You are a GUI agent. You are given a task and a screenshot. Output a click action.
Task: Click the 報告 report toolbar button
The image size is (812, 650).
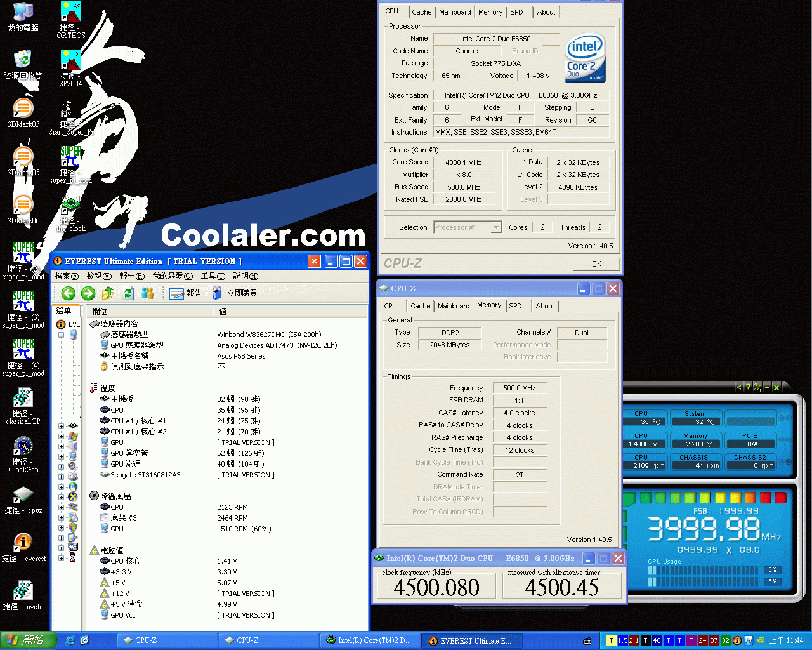[x=186, y=293]
